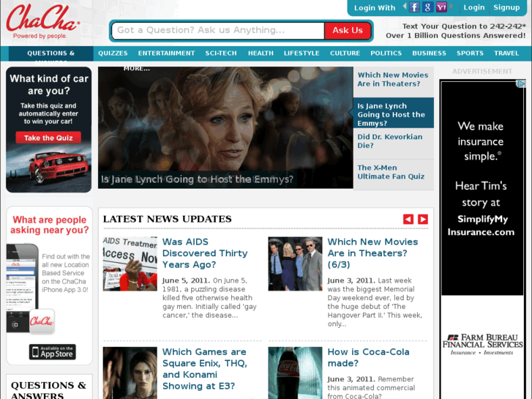Click the Farm Bureau Financial Services logo
The image size is (532, 399).
tap(482, 344)
